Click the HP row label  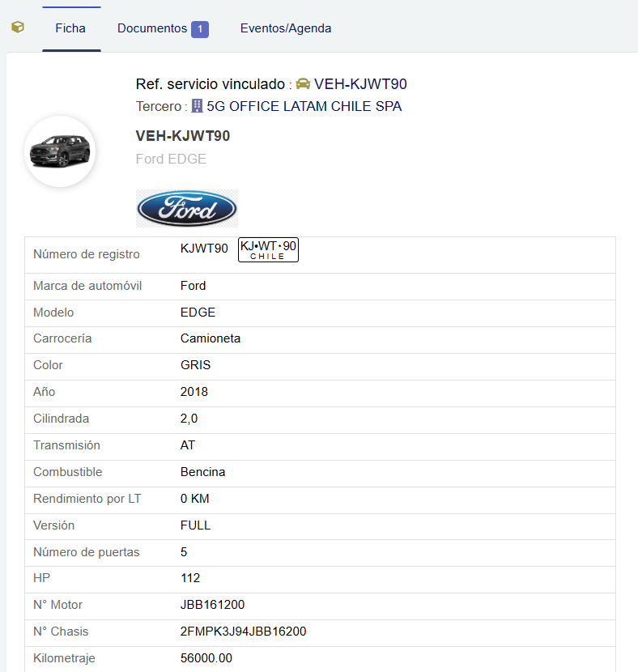[x=41, y=578]
